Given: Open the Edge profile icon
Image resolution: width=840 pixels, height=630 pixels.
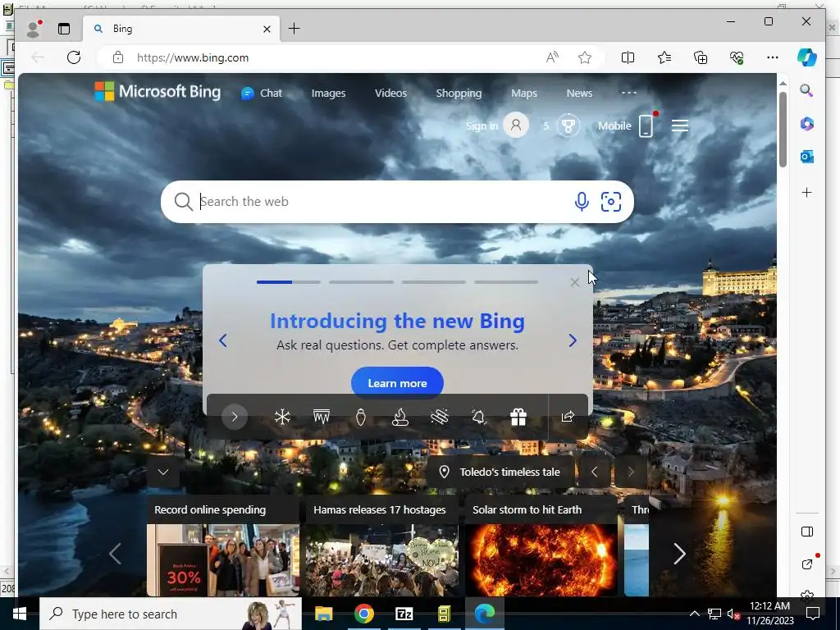Looking at the screenshot, I should [x=33, y=29].
